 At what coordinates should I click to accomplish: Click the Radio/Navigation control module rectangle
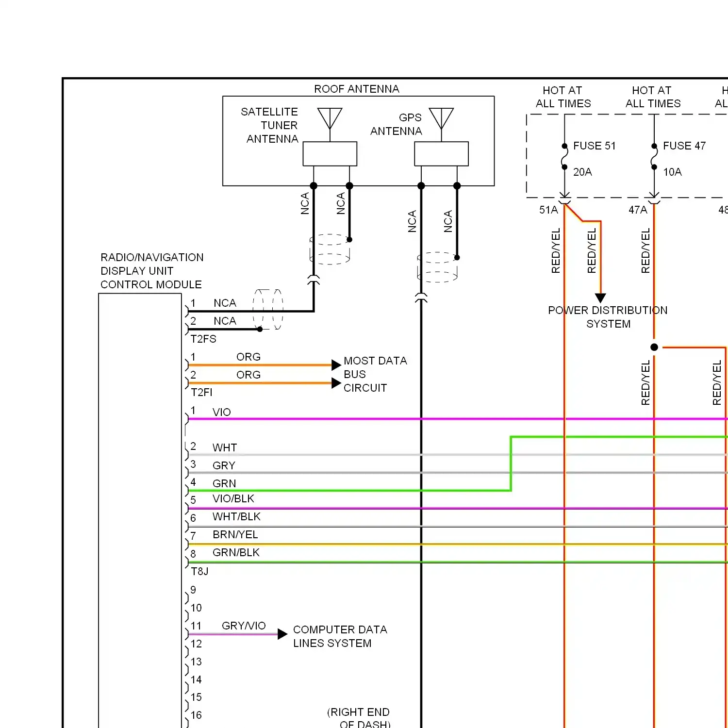click(x=140, y=511)
